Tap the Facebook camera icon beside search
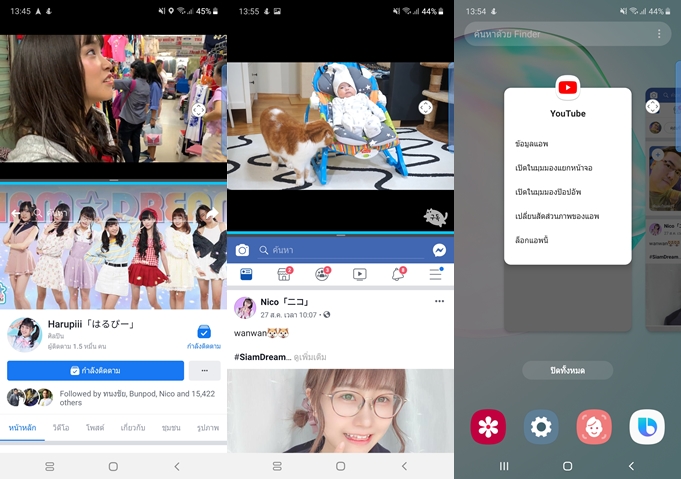 (242, 250)
